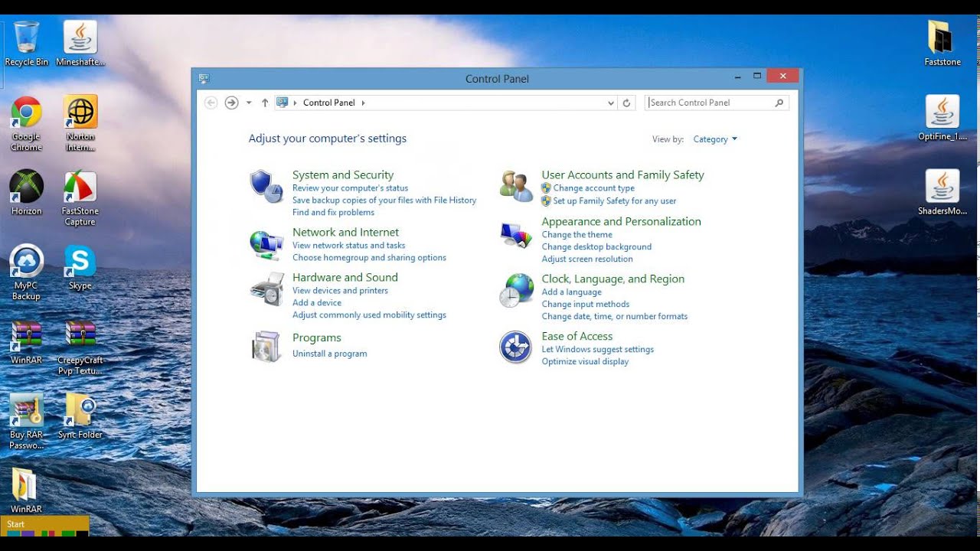Open the User Accounts and Family Safety icon
This screenshot has height=551, width=980.
tap(516, 186)
